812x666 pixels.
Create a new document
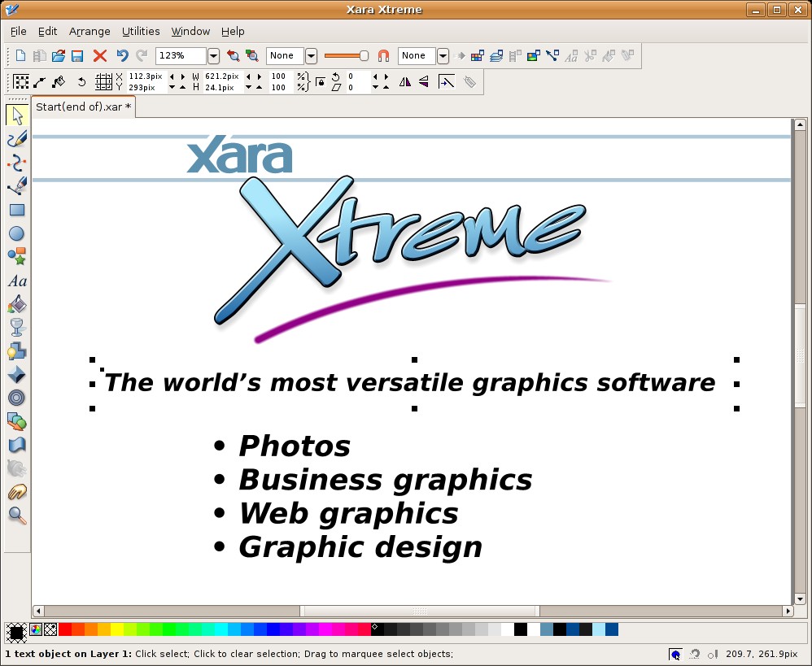click(20, 55)
